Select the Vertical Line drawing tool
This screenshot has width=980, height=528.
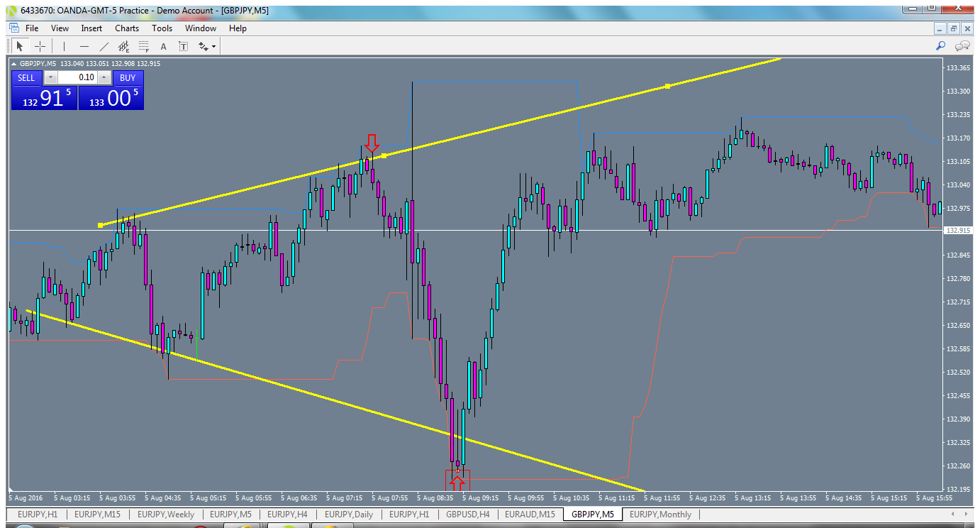click(x=63, y=45)
